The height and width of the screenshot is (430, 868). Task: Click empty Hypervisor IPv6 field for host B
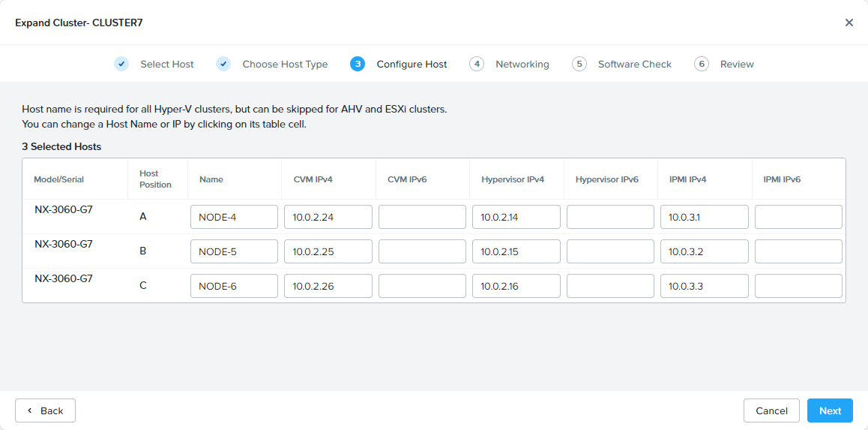[x=610, y=251]
